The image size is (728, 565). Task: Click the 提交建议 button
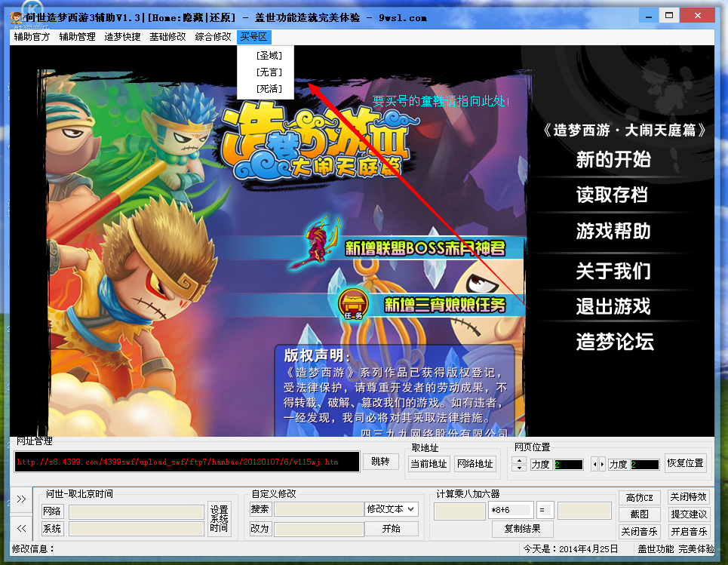pos(688,514)
